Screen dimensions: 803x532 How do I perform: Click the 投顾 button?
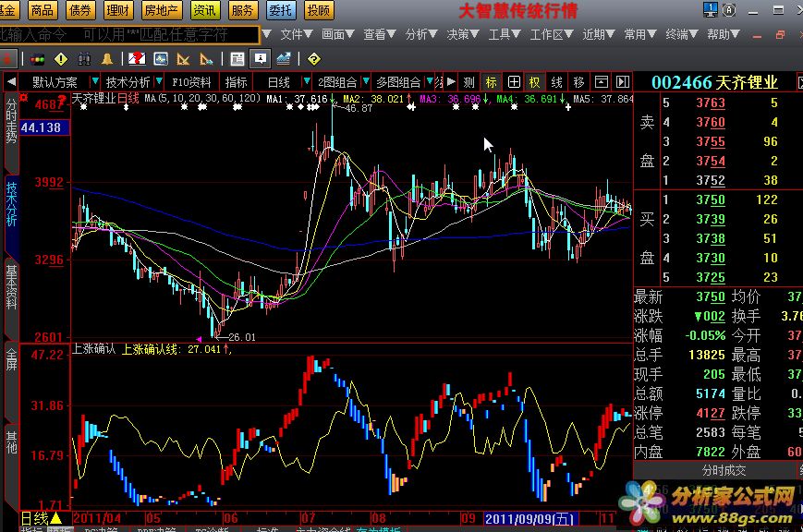[319, 10]
